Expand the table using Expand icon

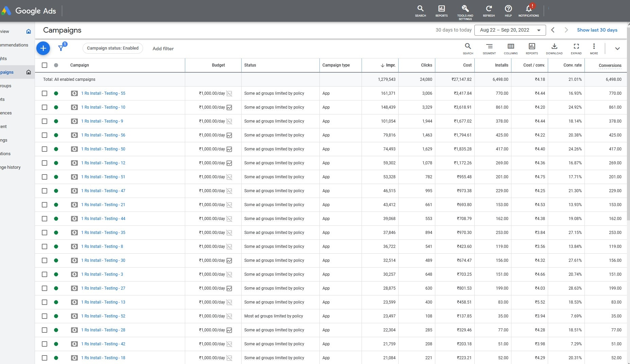[576, 48]
